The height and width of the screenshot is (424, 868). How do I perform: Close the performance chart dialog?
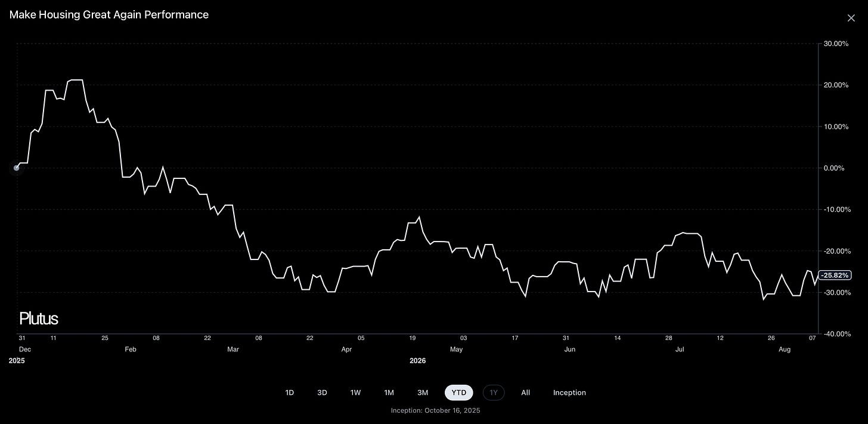click(x=851, y=18)
